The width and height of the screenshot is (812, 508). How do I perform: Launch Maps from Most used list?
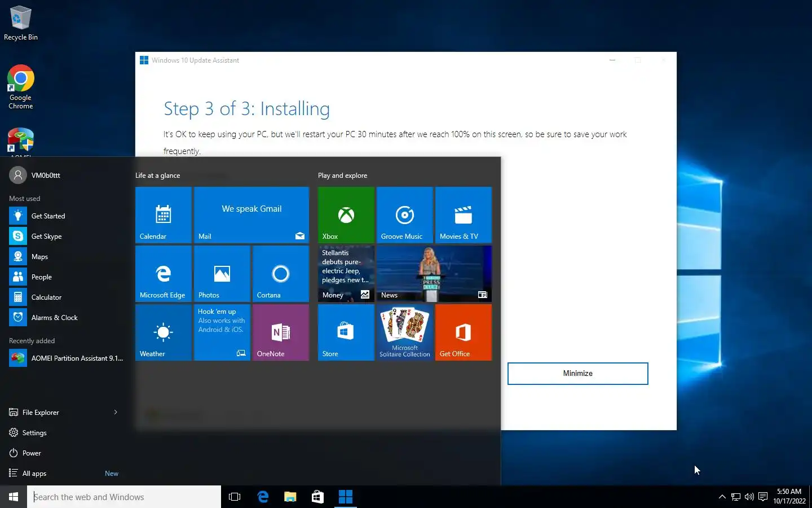pyautogui.click(x=67, y=257)
